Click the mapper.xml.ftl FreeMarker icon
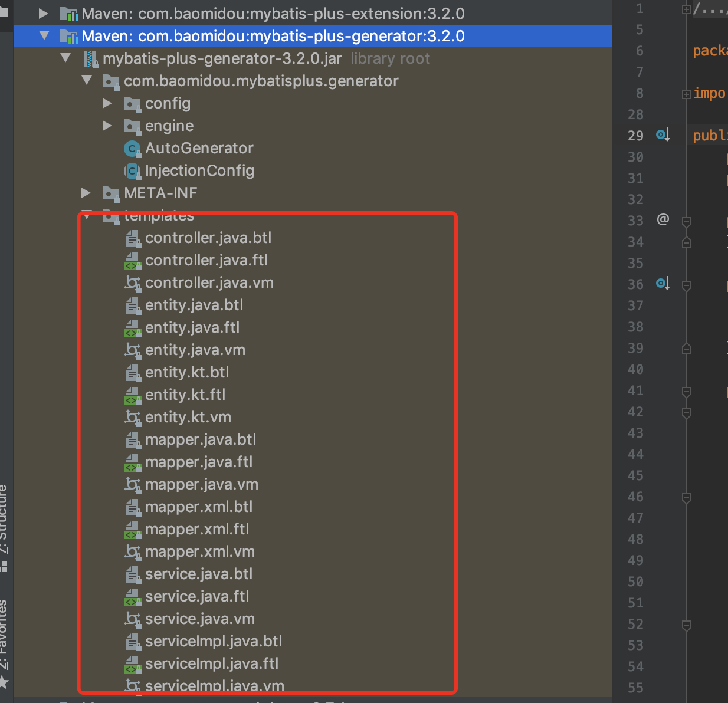728x703 pixels. click(x=132, y=530)
